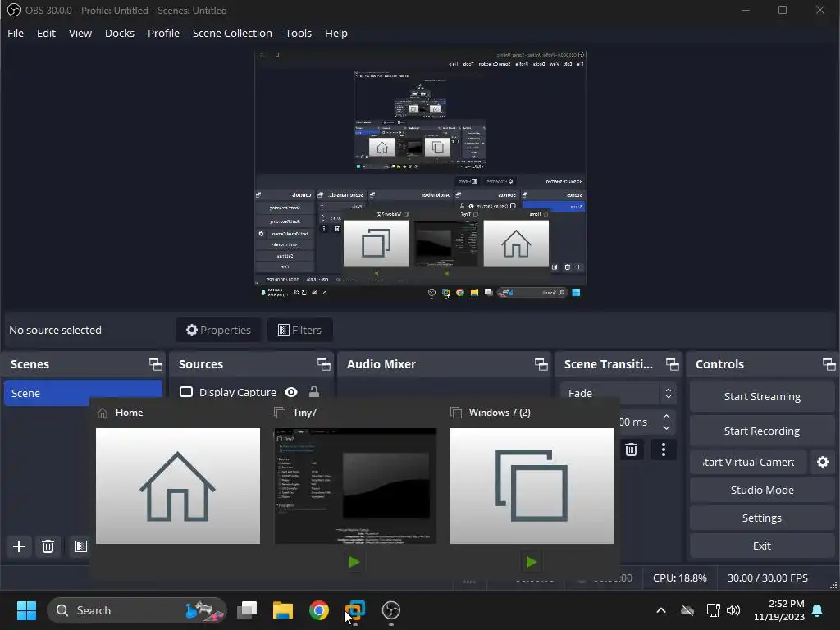Click the Properties button
840x630 pixels.
coord(218,330)
